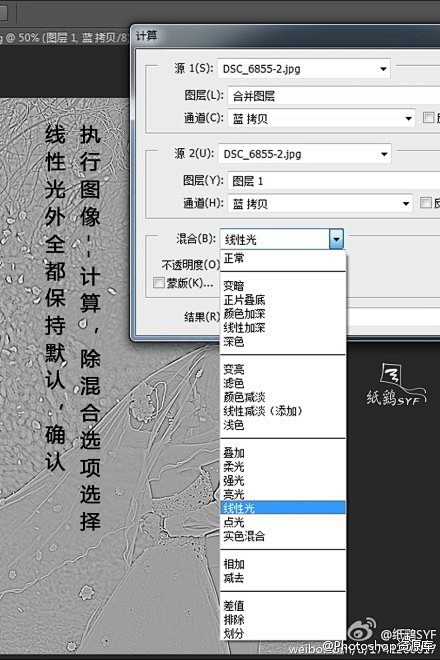Select blend mode 滤色
This screenshot has width=440, height=660.
click(x=283, y=383)
